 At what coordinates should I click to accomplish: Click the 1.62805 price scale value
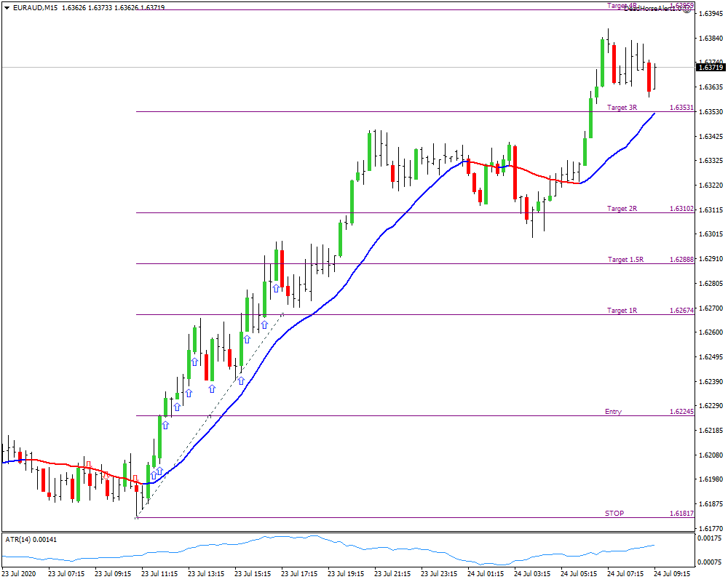point(711,284)
